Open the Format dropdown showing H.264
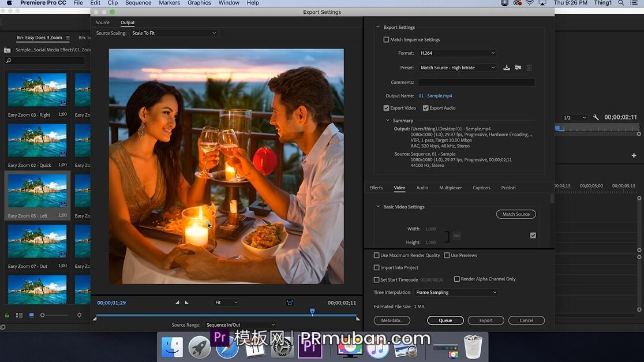The width and height of the screenshot is (644, 362). (x=457, y=53)
